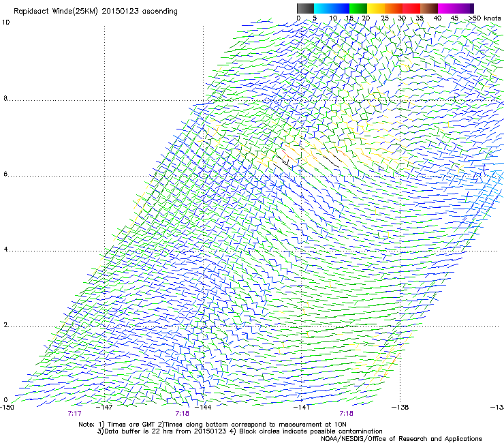Screen dimensions: 504x443
Task: Click the orange 25-30 knots legend swatch
Action: coord(394,8)
